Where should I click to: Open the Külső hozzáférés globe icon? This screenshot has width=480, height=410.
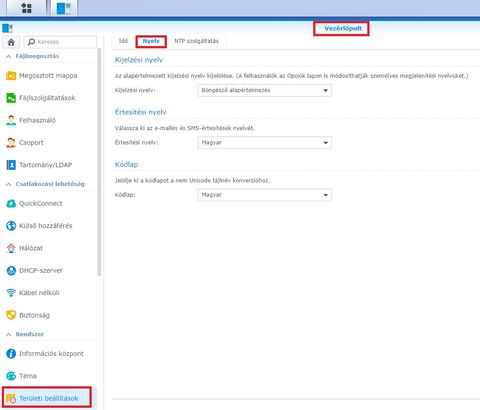(11, 226)
